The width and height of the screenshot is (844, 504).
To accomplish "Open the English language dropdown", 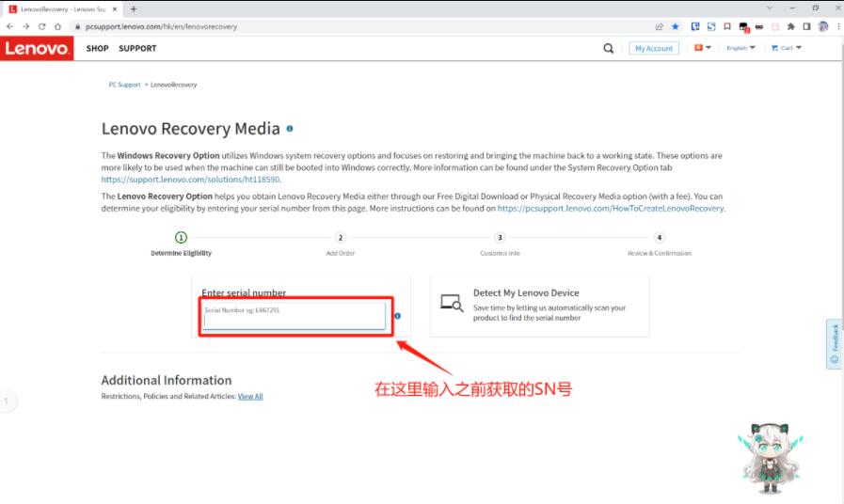I will click(740, 48).
